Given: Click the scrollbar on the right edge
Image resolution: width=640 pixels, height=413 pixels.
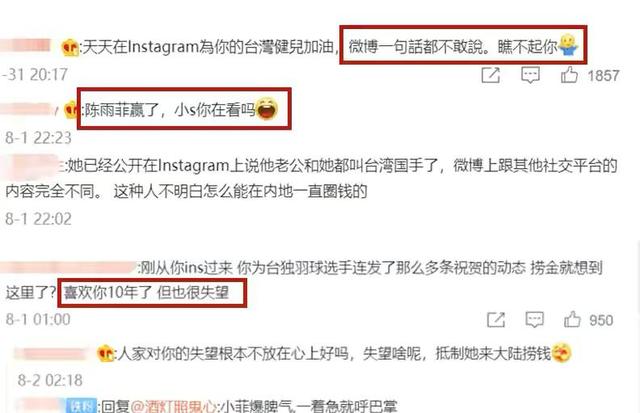Looking at the screenshot, I should pos(638,278).
